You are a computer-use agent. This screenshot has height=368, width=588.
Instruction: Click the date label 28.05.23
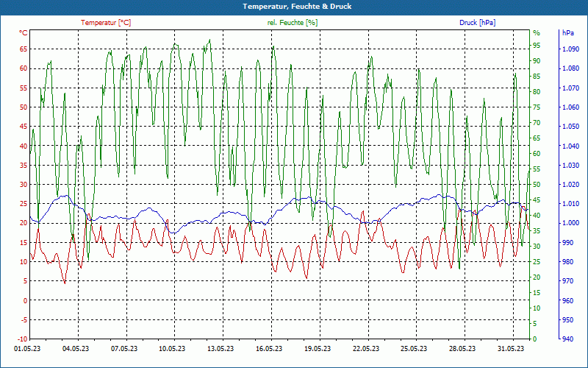462,349
